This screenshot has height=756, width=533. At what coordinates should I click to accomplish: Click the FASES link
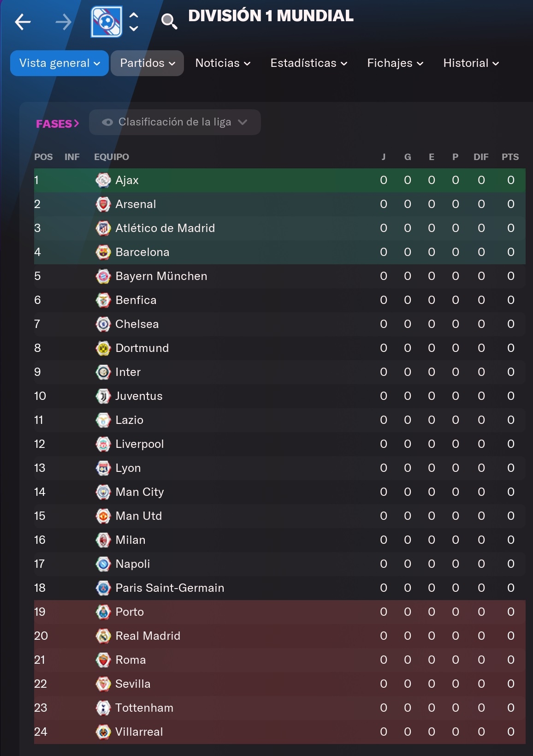pos(58,124)
